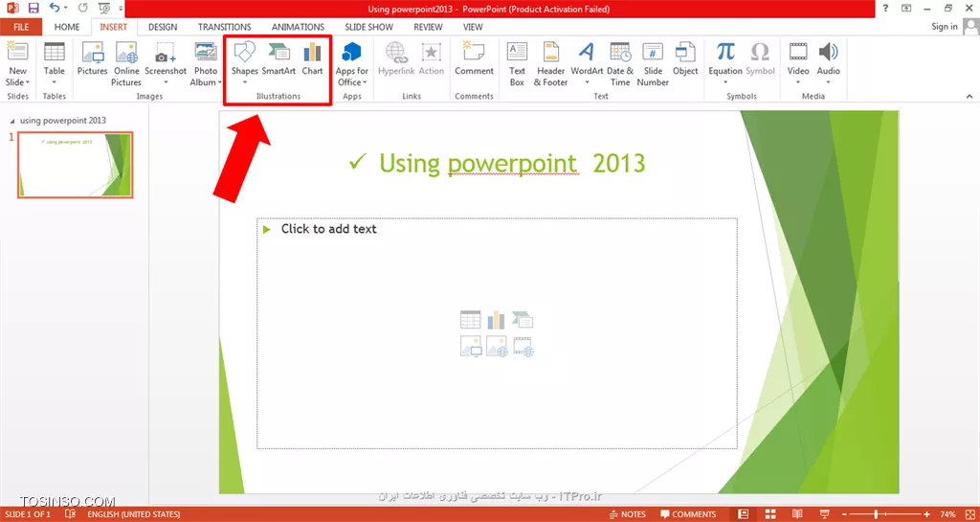Insert Pictures from this computer
Image resolution: width=980 pixels, height=522 pixels.
93,58
